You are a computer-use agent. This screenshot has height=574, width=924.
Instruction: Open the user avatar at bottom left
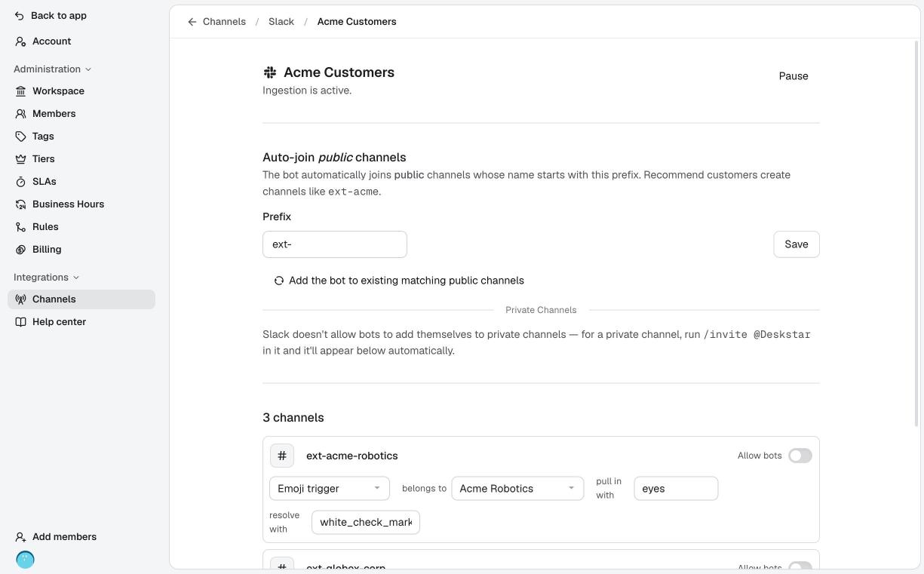pyautogui.click(x=25, y=560)
